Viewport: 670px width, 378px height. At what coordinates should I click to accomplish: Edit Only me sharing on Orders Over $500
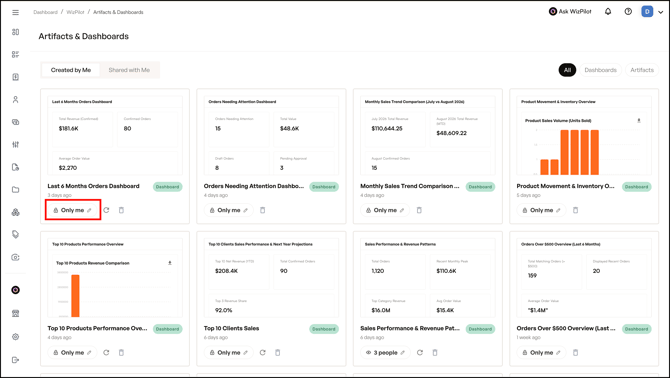[x=541, y=352]
